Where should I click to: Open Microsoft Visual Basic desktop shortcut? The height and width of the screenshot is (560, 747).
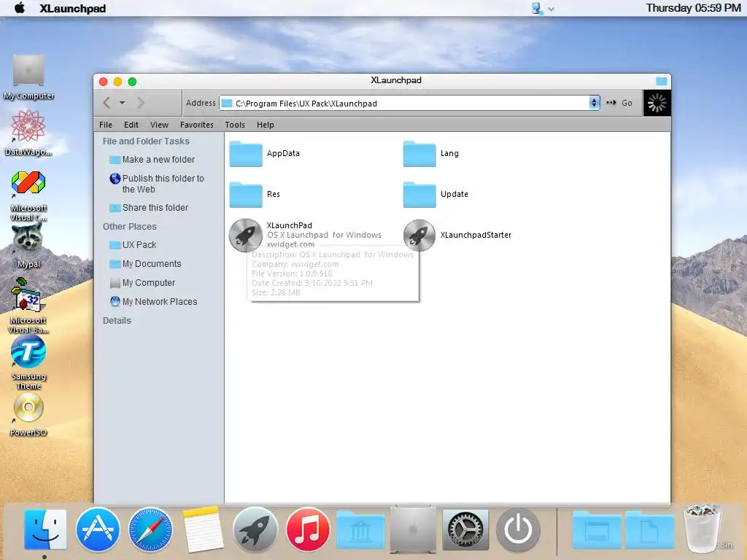28,306
